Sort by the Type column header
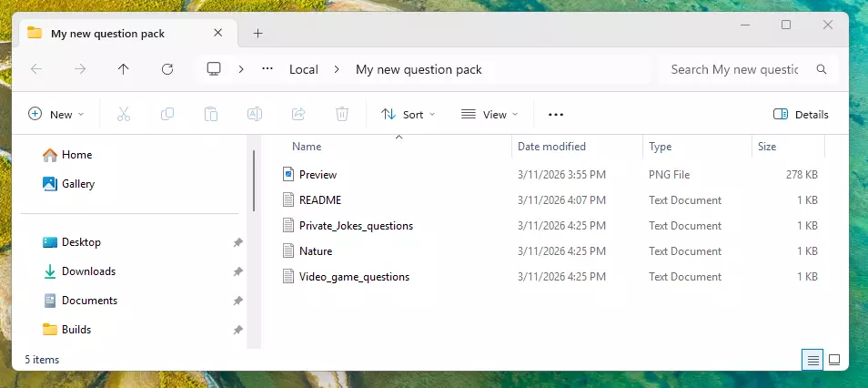The image size is (868, 388). pos(660,147)
